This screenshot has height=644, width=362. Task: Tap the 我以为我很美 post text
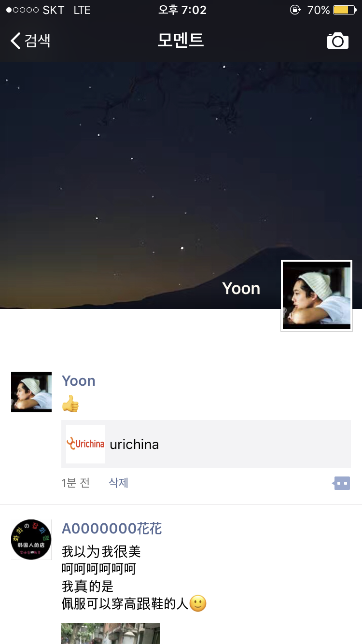[101, 551]
